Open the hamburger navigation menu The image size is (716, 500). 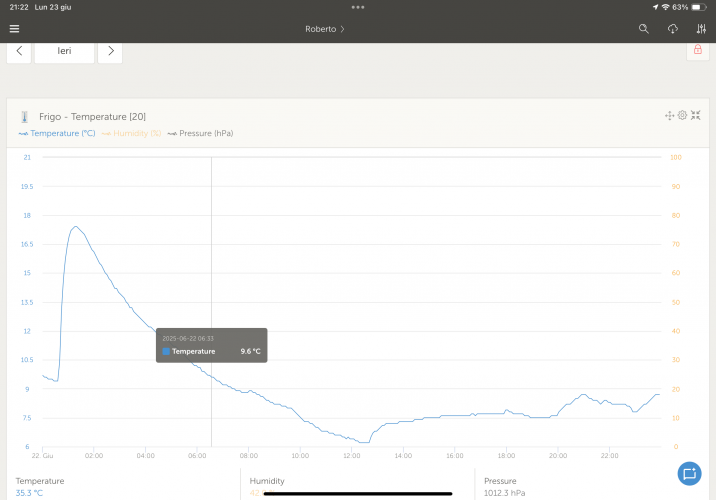click(x=14, y=29)
